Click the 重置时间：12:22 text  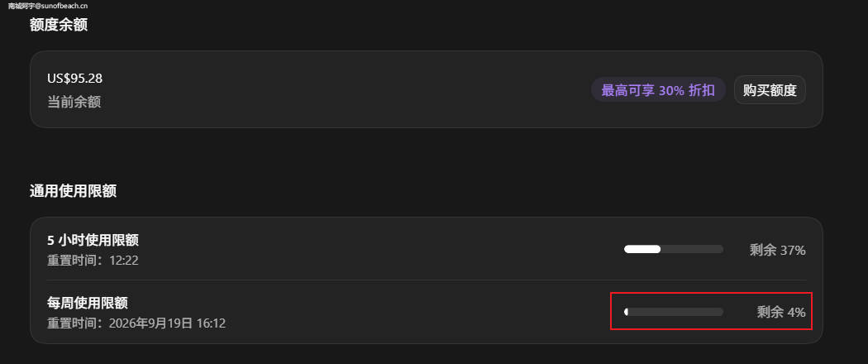tap(93, 261)
